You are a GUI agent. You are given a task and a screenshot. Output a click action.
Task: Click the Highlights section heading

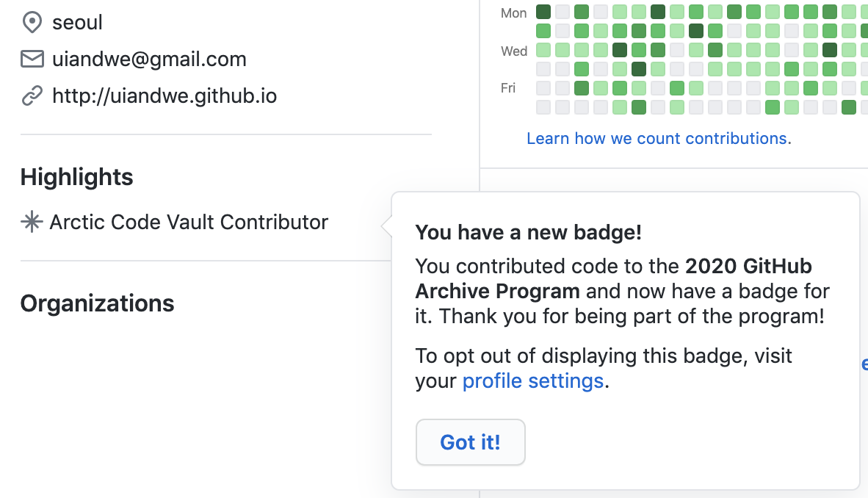[77, 177]
